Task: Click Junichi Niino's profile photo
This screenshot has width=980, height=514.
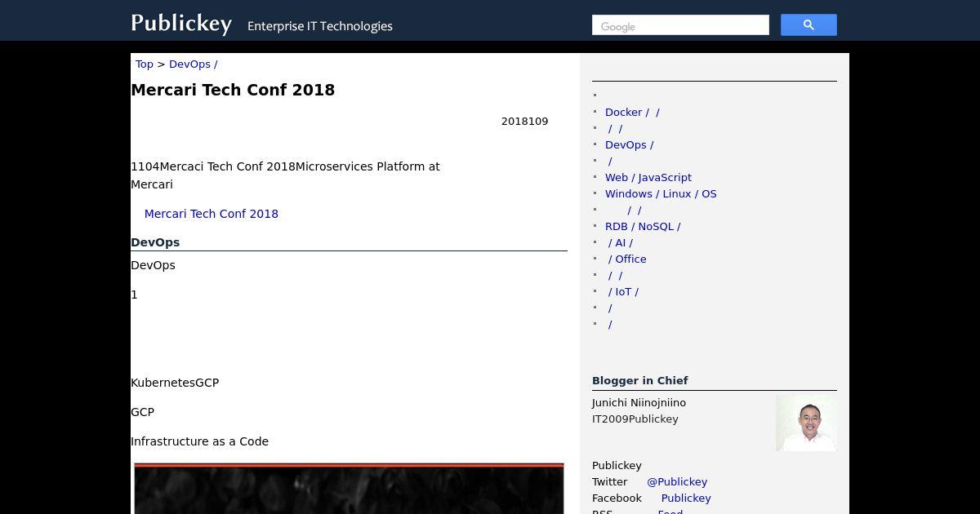Action: pos(806,423)
